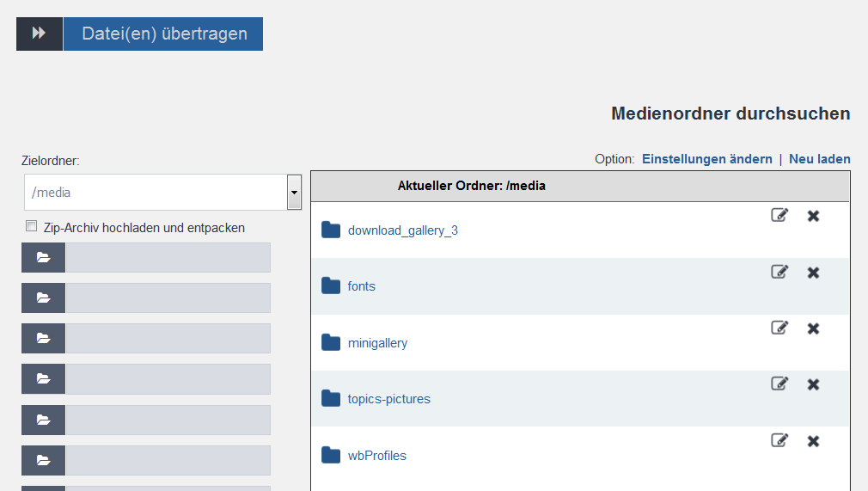Screen dimensions: 868x491
Task: Open the Zielordner dropdown arrow
Action: (294, 193)
